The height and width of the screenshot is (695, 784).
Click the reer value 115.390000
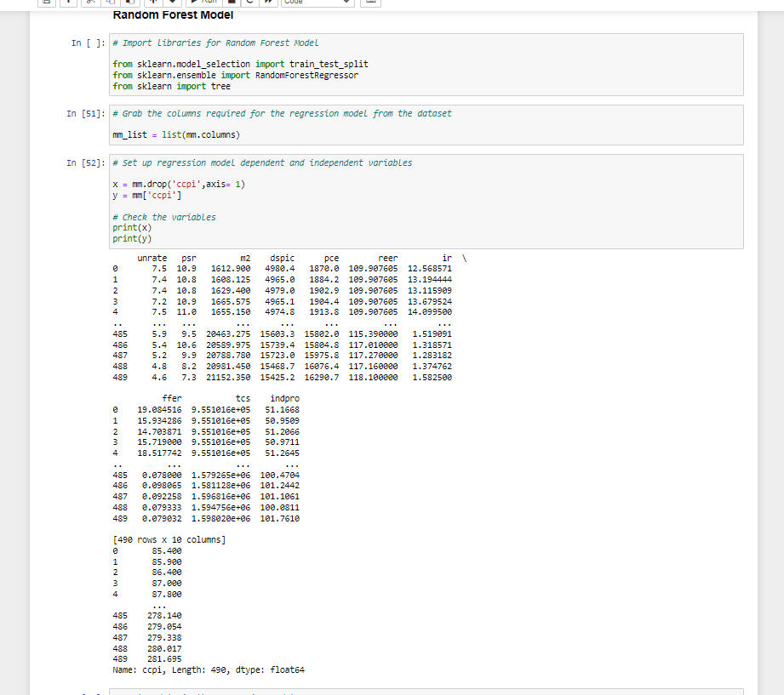pyautogui.click(x=374, y=334)
